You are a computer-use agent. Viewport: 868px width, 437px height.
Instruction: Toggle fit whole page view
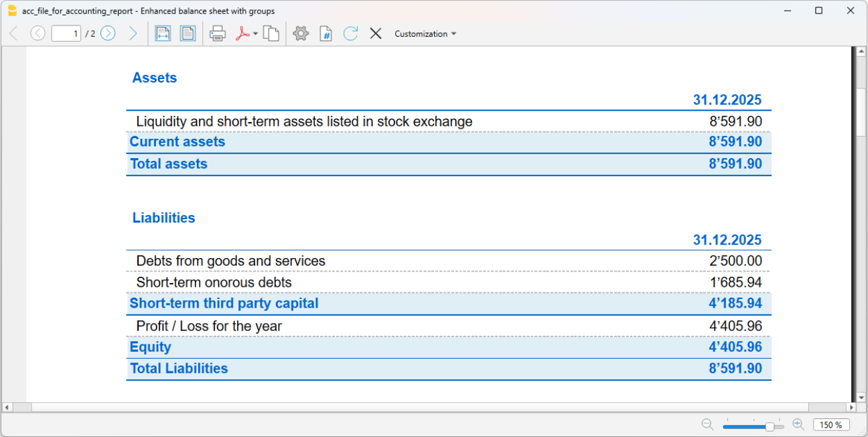[188, 34]
